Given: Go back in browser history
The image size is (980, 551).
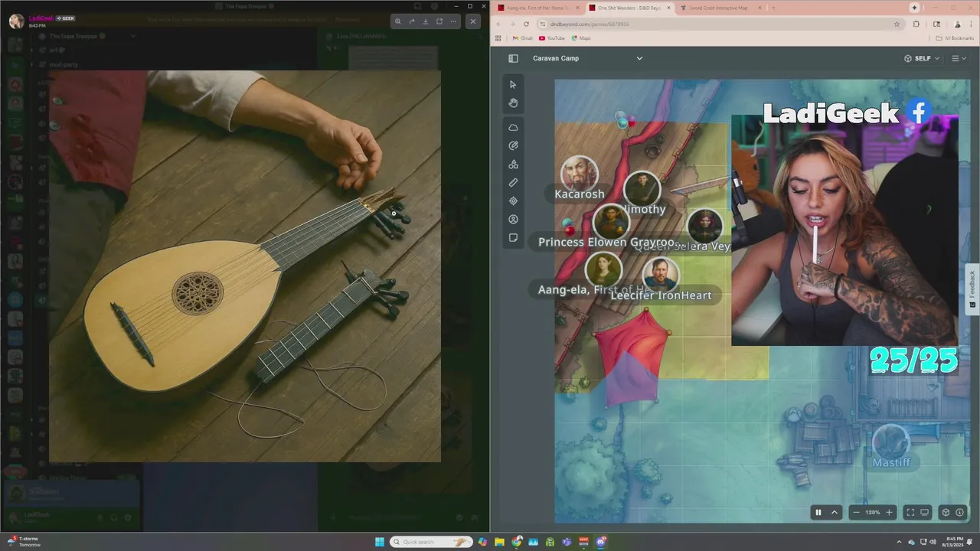Looking at the screenshot, I should [x=500, y=24].
